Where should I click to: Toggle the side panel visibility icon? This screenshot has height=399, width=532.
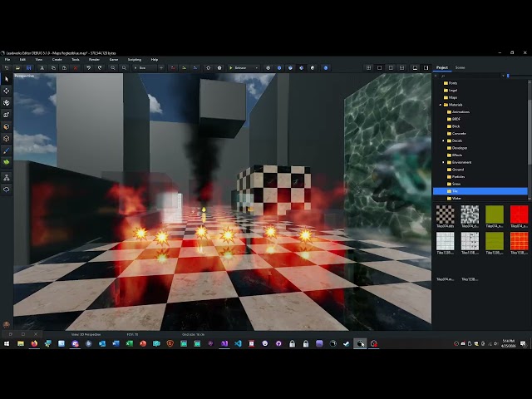(x=426, y=68)
